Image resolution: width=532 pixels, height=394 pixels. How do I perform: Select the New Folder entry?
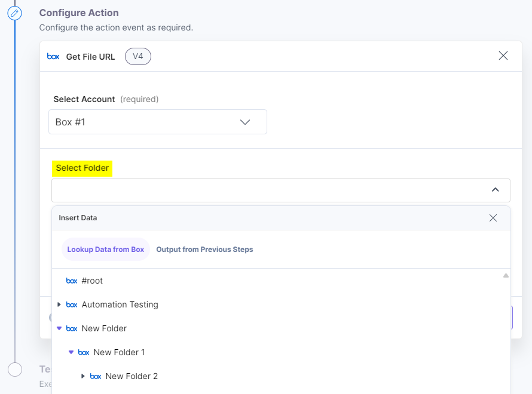[x=104, y=328]
